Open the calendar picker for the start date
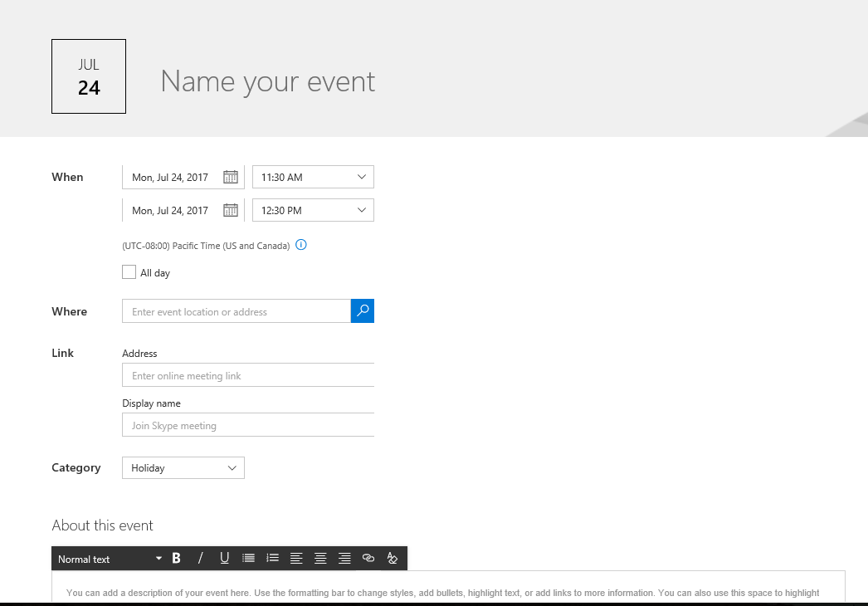Viewport: 868px width, 606px height. tap(231, 176)
